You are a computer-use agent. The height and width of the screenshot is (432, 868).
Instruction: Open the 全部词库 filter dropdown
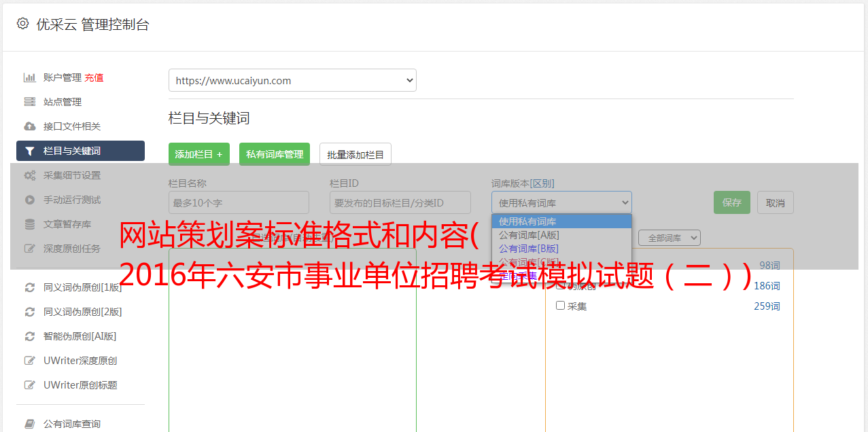click(x=670, y=238)
